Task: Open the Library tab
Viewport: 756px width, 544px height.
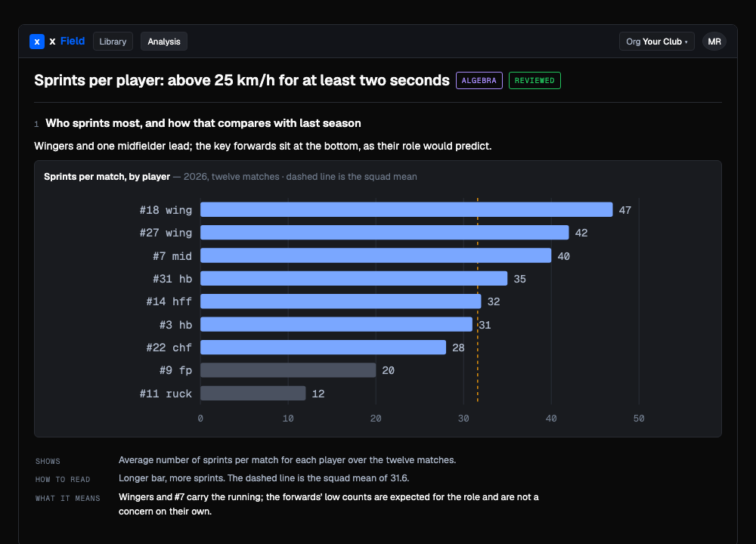Action: point(113,42)
